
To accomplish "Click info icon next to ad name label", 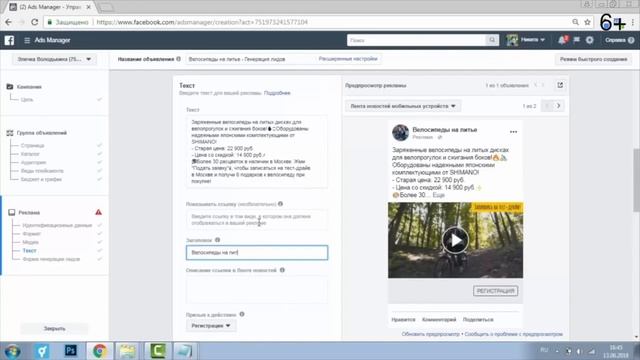I will [x=178, y=59].
